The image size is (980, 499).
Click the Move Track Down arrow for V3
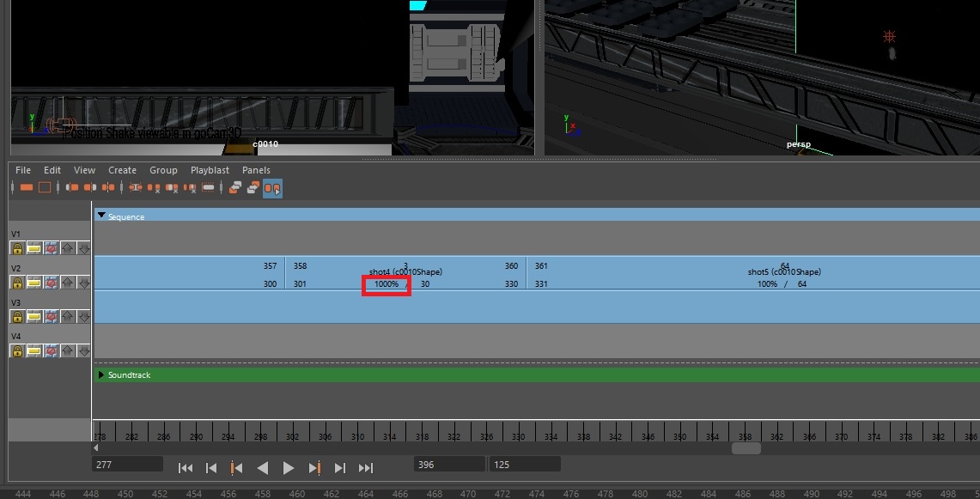click(x=85, y=316)
